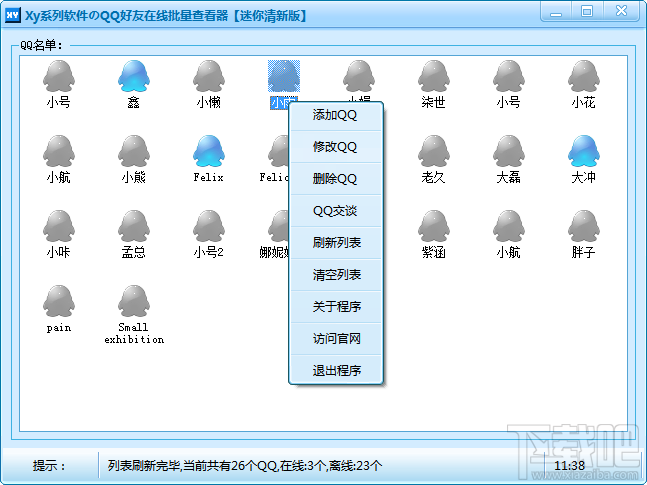647x485 pixels.
Task: Choose 清空列表 to clear the list
Action: [336, 275]
